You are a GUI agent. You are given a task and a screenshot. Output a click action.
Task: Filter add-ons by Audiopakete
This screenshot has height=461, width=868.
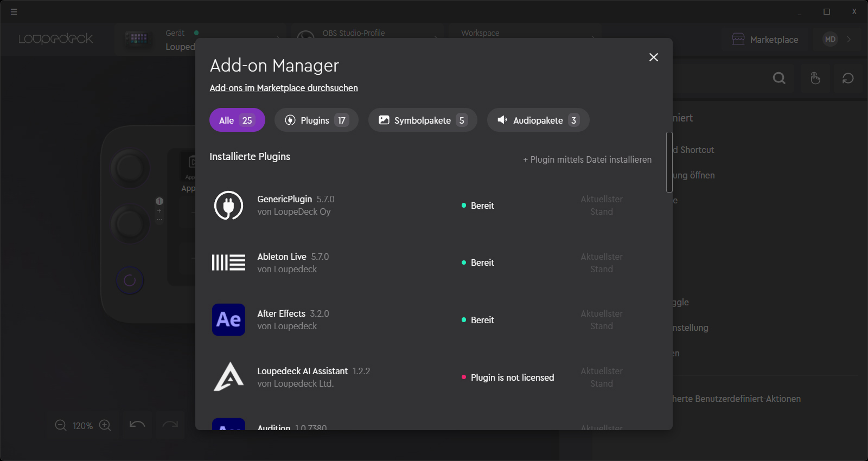538,120
